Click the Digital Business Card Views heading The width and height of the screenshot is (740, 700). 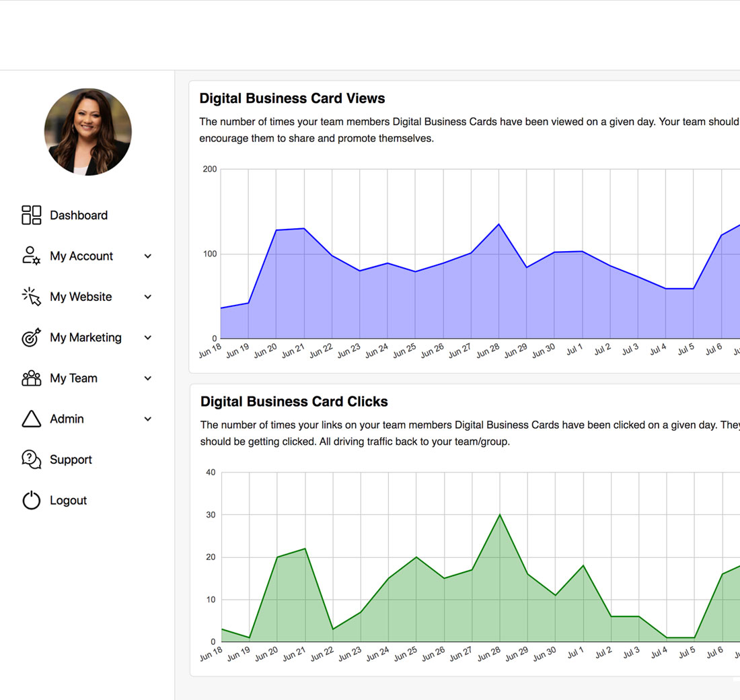pyautogui.click(x=292, y=98)
